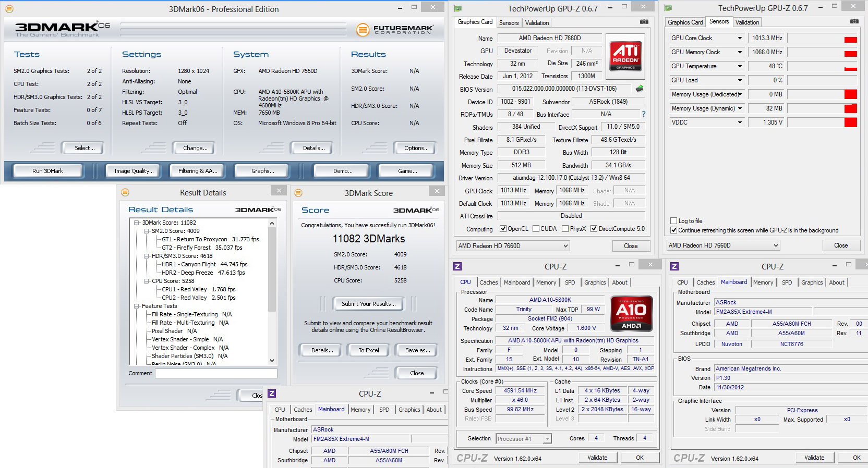This screenshot has width=868, height=468.
Task: Open Validation tab in GPU-Z Sensors window
Action: click(747, 22)
